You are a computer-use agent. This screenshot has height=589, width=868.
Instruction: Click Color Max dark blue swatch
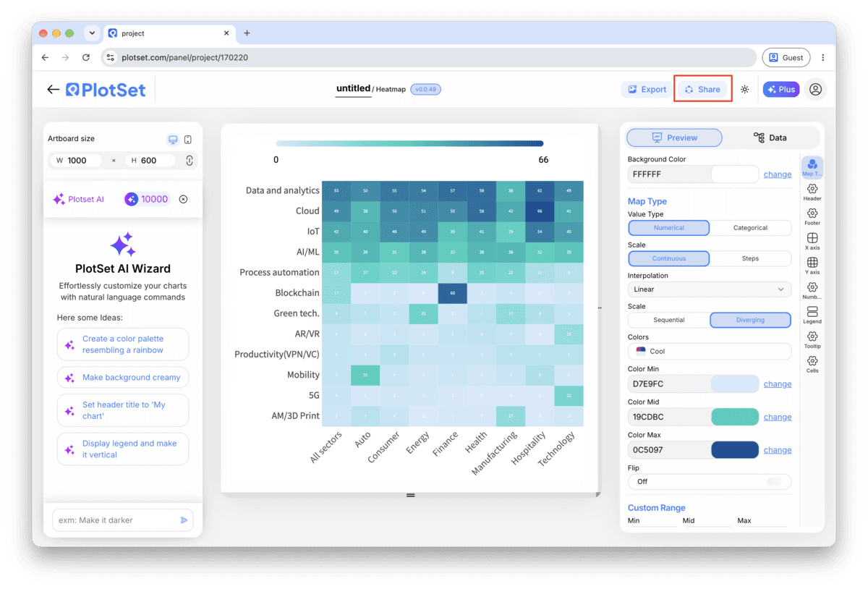coord(735,450)
